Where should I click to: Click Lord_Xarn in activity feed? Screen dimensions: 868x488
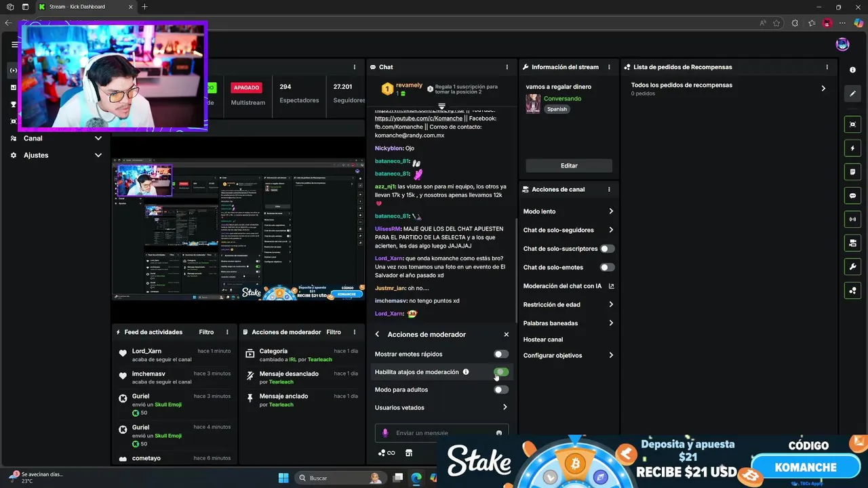[146, 351]
